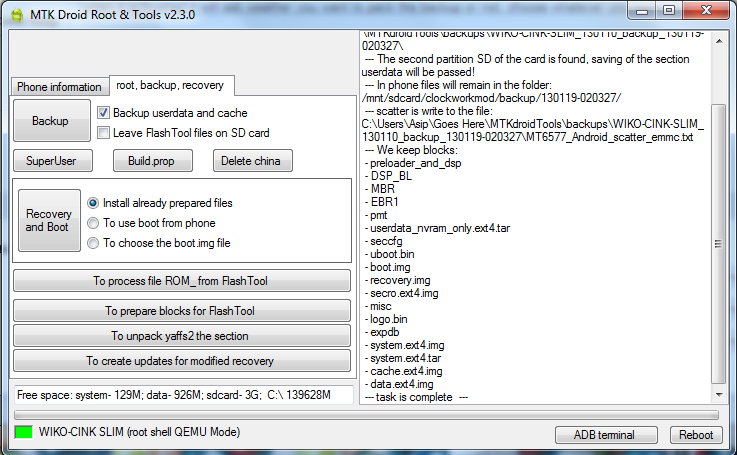Click the Delete china button
Viewport: 737px width, 455px height.
coord(252,161)
